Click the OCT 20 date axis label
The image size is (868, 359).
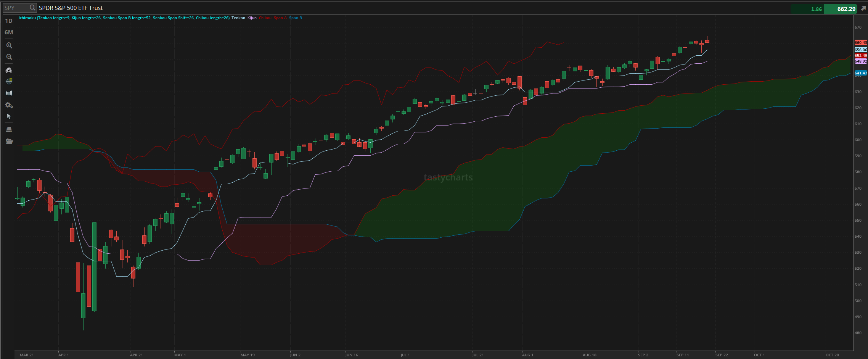(832, 355)
